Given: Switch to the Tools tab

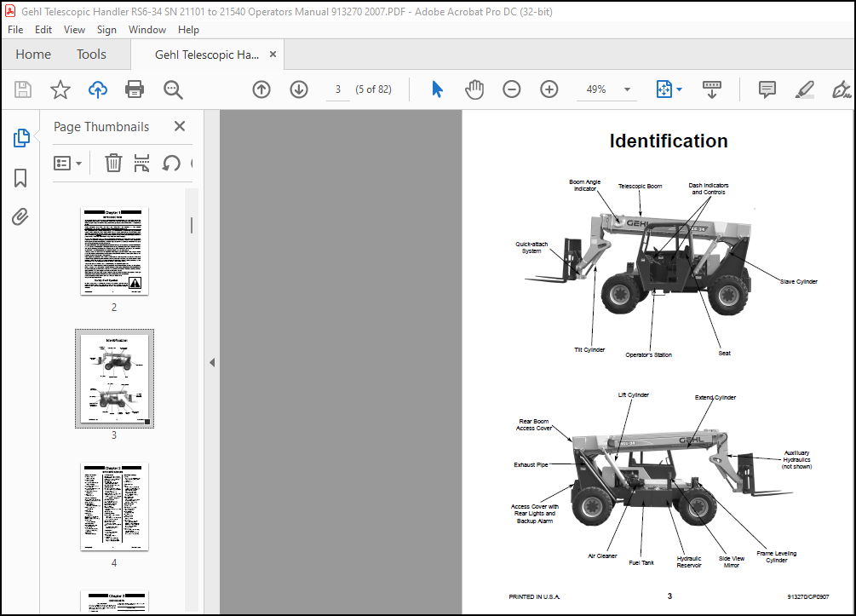Looking at the screenshot, I should 91,54.
